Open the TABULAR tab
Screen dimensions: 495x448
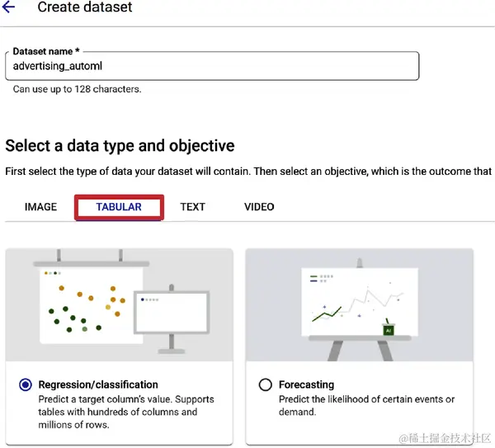119,207
